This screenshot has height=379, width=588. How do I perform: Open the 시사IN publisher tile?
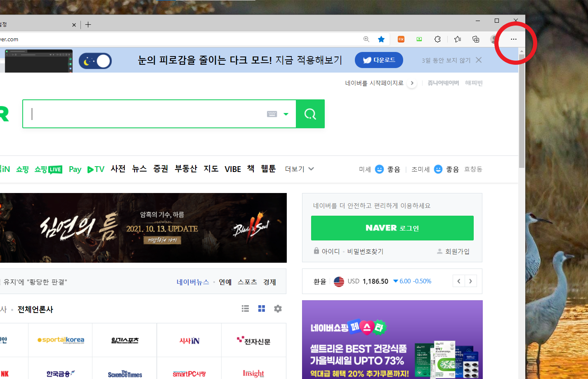pos(189,340)
